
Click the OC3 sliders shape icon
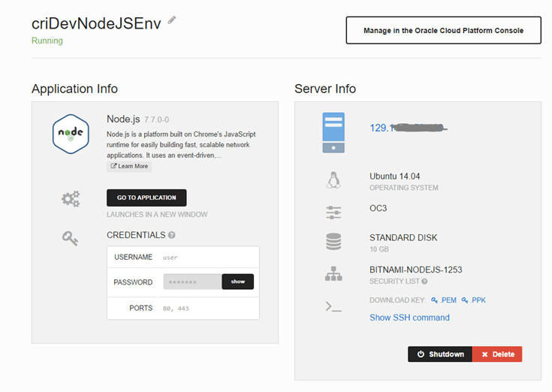pos(333,213)
